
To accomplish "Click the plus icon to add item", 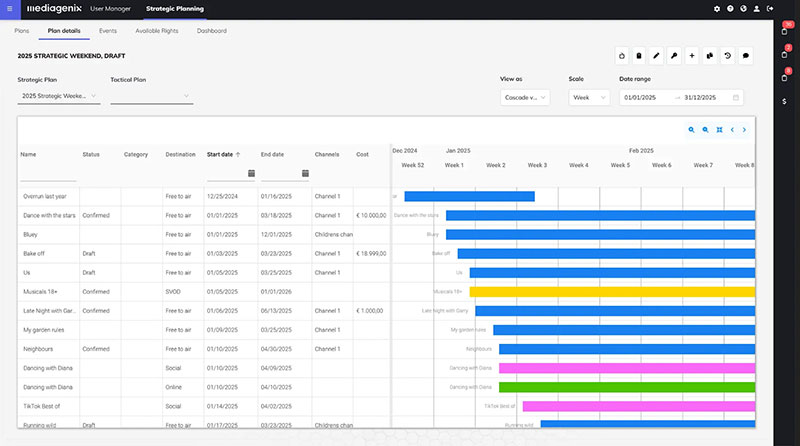I will coord(693,55).
